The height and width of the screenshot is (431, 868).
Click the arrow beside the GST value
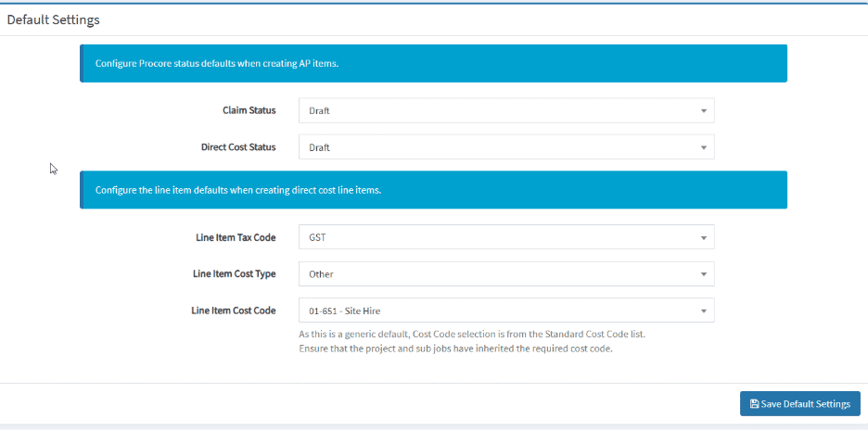point(704,238)
